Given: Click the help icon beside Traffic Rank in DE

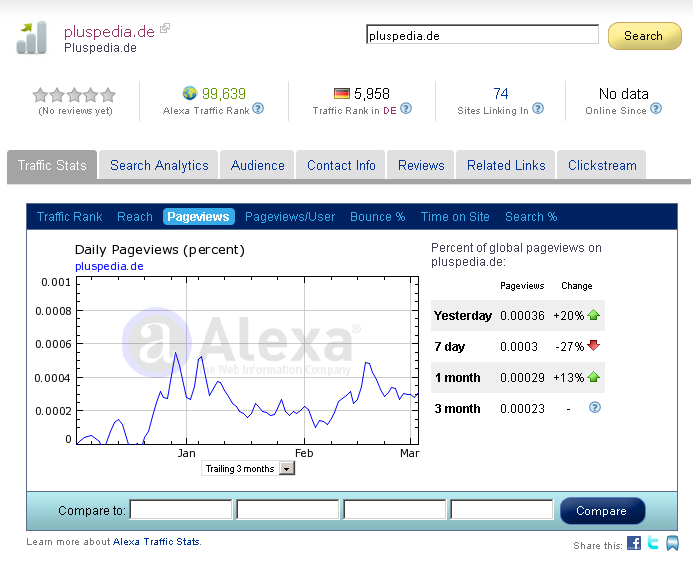Looking at the screenshot, I should (406, 108).
